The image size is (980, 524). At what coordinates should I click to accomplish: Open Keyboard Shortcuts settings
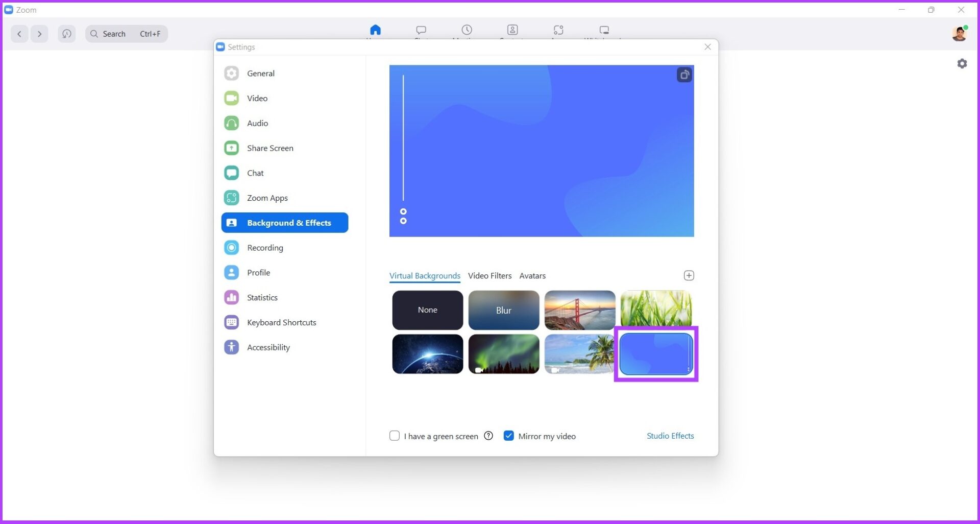pos(284,322)
